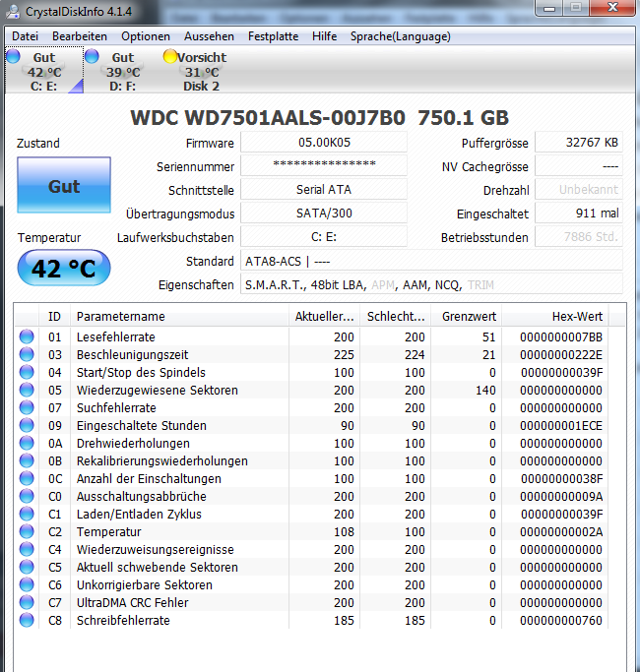
Task: Click status orb in Drehwiederholungen row
Action: pyautogui.click(x=27, y=443)
